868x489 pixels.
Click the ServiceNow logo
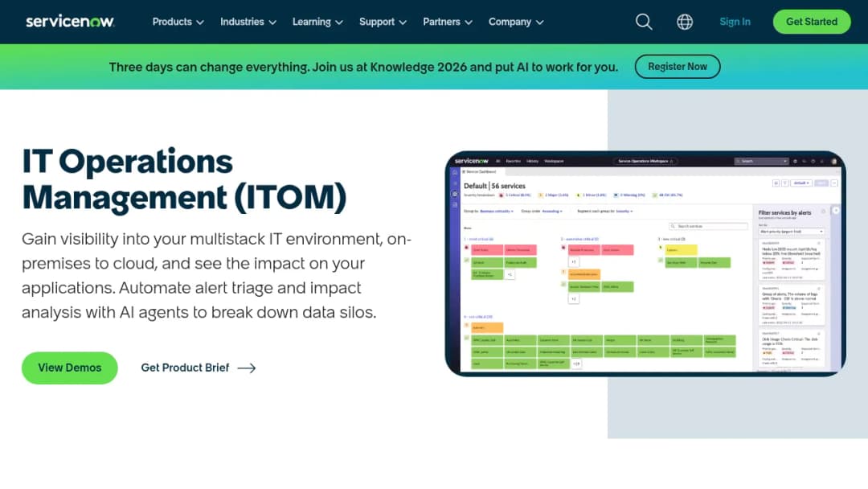70,22
